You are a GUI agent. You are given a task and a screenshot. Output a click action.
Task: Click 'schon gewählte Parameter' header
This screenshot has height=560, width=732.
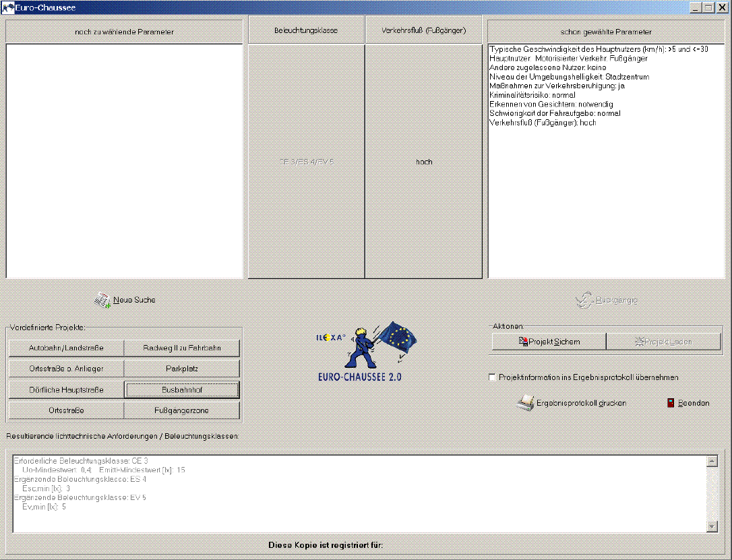[606, 32]
